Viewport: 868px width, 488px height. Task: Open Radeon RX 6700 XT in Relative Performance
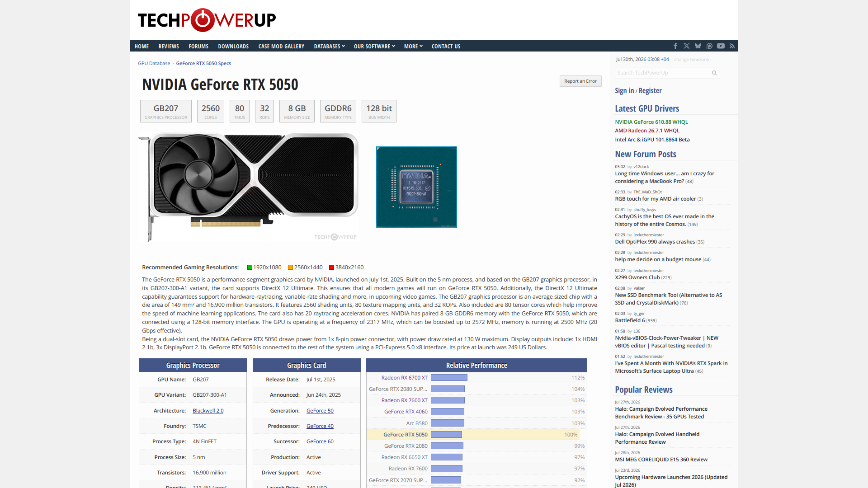point(404,378)
